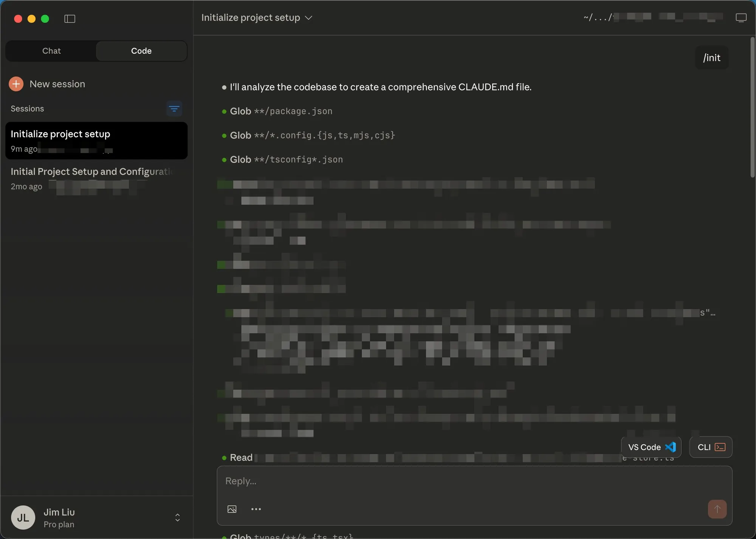
Task: Click the Sessions heading label
Action: pyautogui.click(x=27, y=109)
